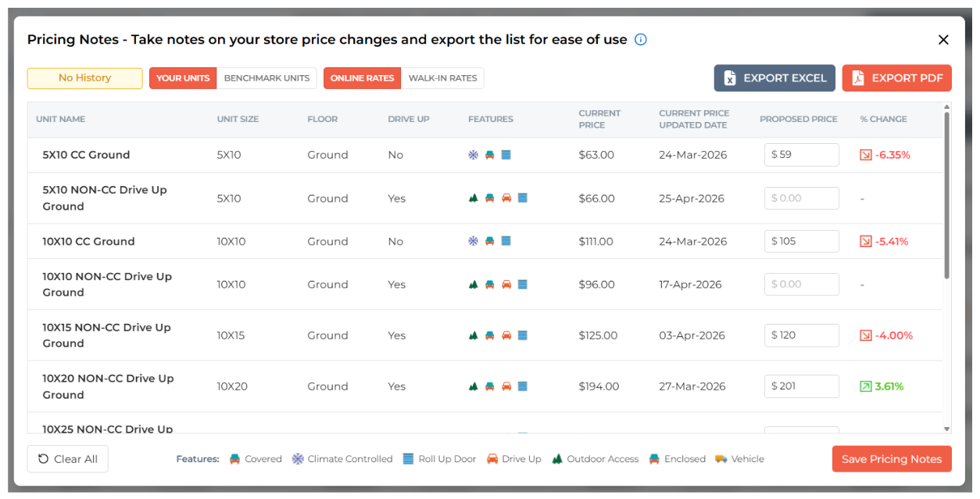
Task: Click the Vehicle truck icon in features legend
Action: point(721,459)
